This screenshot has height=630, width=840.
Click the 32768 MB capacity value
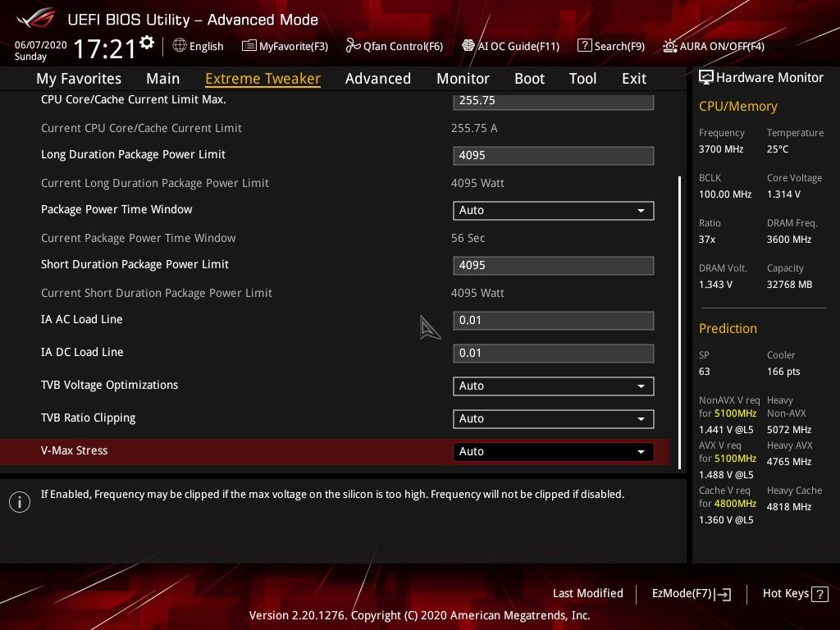pos(790,285)
